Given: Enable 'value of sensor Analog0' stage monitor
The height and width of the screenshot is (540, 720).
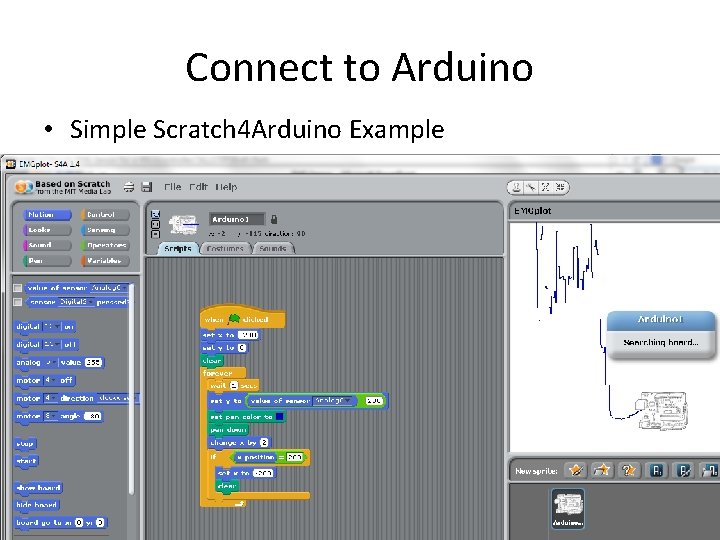Looking at the screenshot, I should [17, 288].
